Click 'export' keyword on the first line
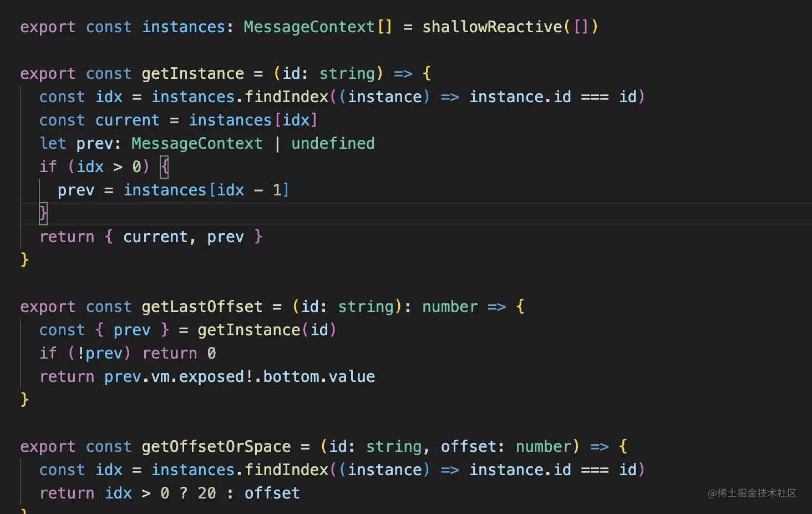This screenshot has width=812, height=514. click(x=48, y=27)
